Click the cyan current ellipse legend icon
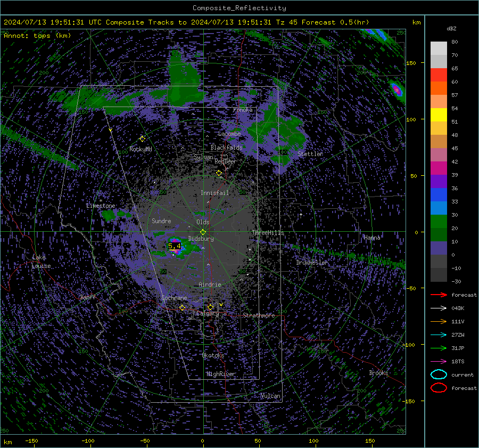 click(439, 374)
